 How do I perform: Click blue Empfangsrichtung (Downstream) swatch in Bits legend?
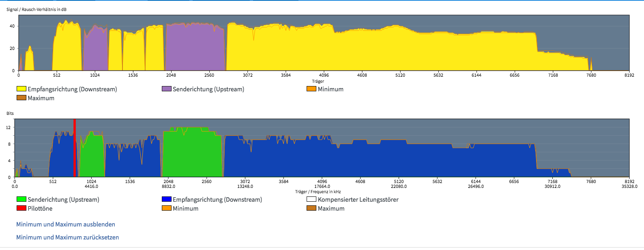[x=166, y=199]
